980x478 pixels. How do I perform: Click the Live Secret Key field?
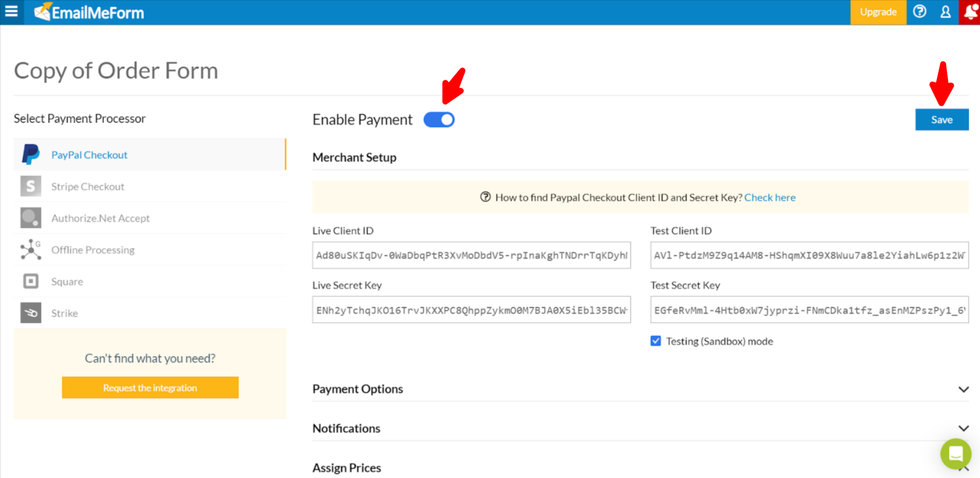471,310
